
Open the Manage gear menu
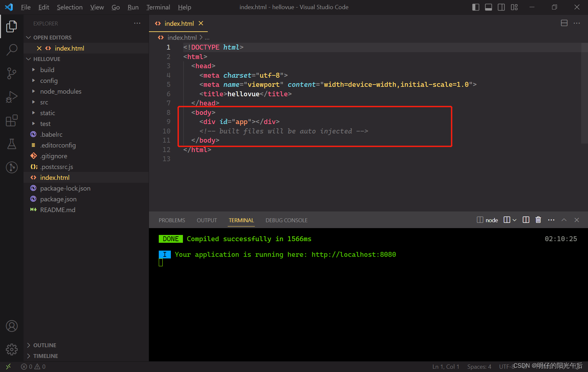point(12,349)
